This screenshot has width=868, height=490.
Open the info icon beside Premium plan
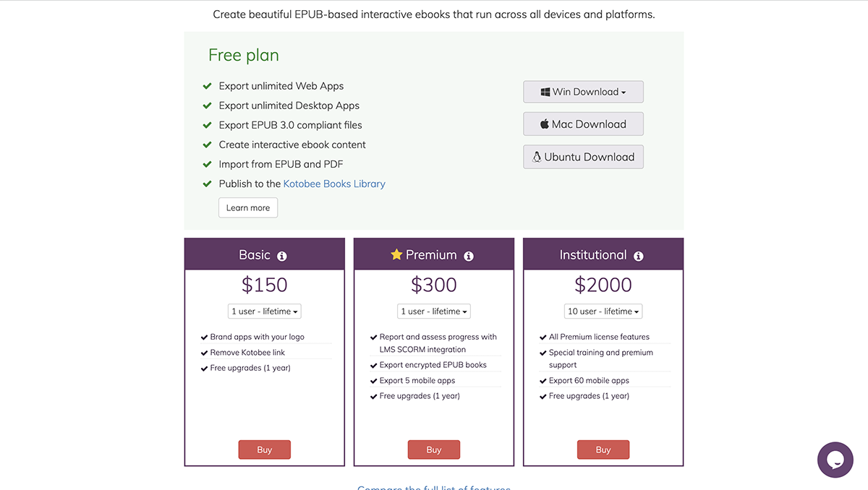(x=469, y=255)
